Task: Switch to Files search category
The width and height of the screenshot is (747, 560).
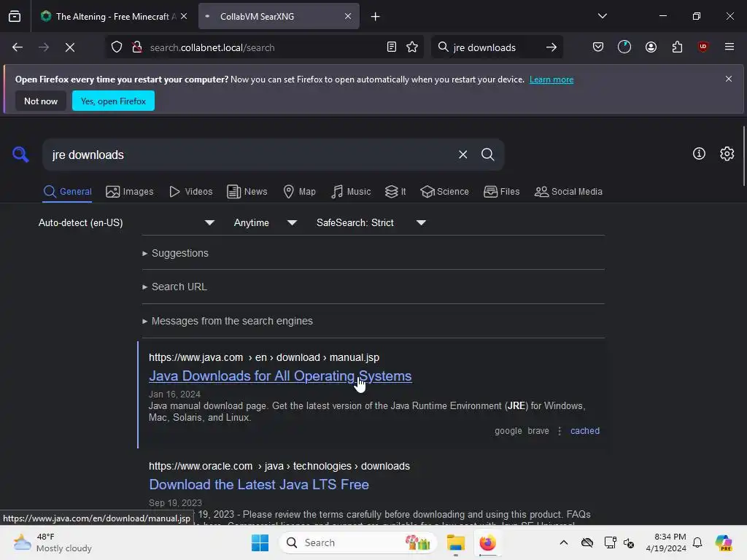Action: (502, 192)
